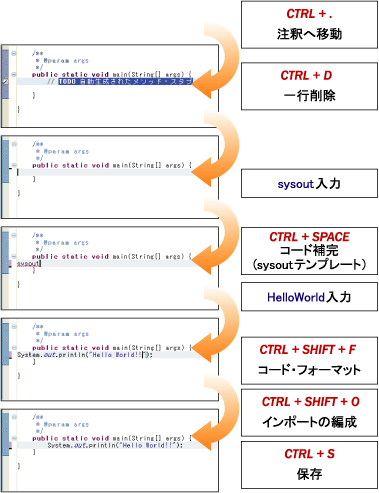Click the 保存 caption

[309, 474]
